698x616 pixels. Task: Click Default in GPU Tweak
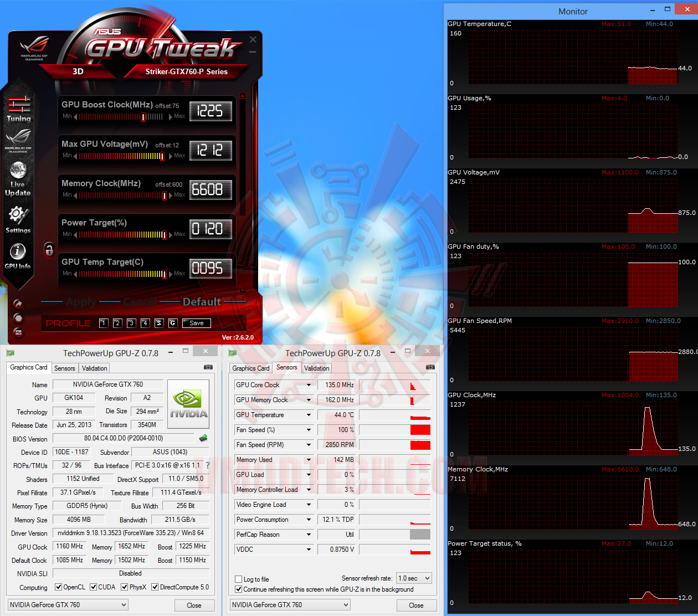[202, 302]
